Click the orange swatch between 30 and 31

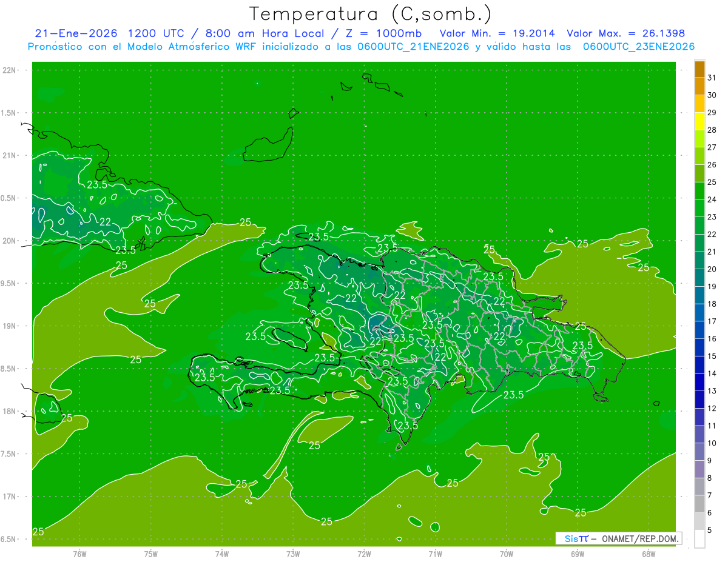(x=699, y=87)
